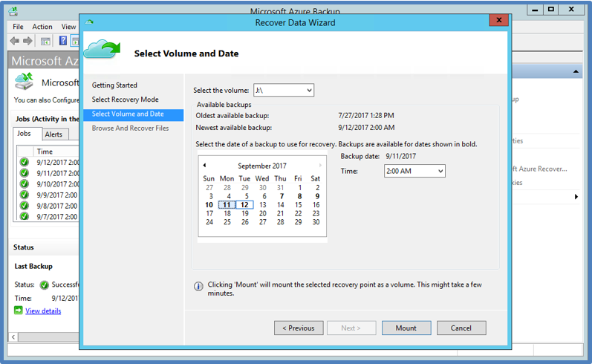592x364 pixels.
Task: Click success check icon for 9/9/2017 job
Action: click(x=25, y=195)
